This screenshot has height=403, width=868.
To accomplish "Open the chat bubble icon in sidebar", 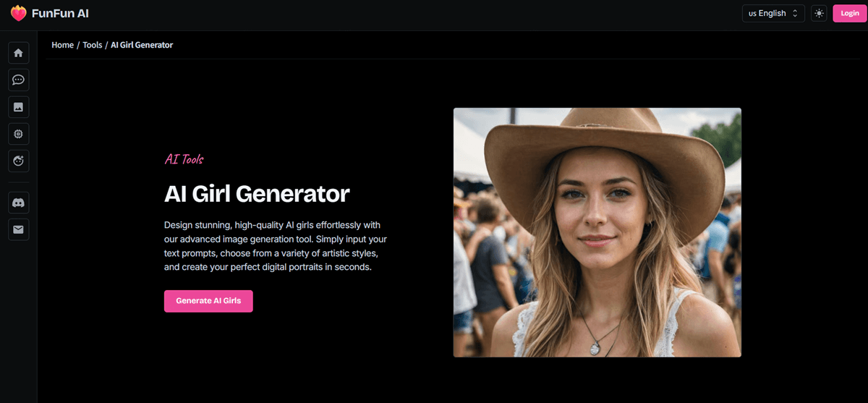I will [x=19, y=80].
